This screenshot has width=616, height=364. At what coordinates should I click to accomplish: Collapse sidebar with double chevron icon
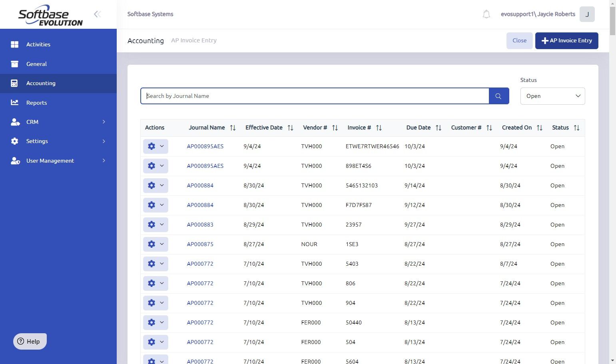coord(97,14)
